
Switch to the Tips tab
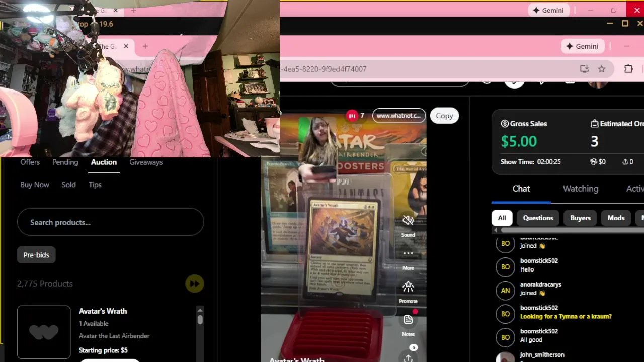pyautogui.click(x=95, y=185)
